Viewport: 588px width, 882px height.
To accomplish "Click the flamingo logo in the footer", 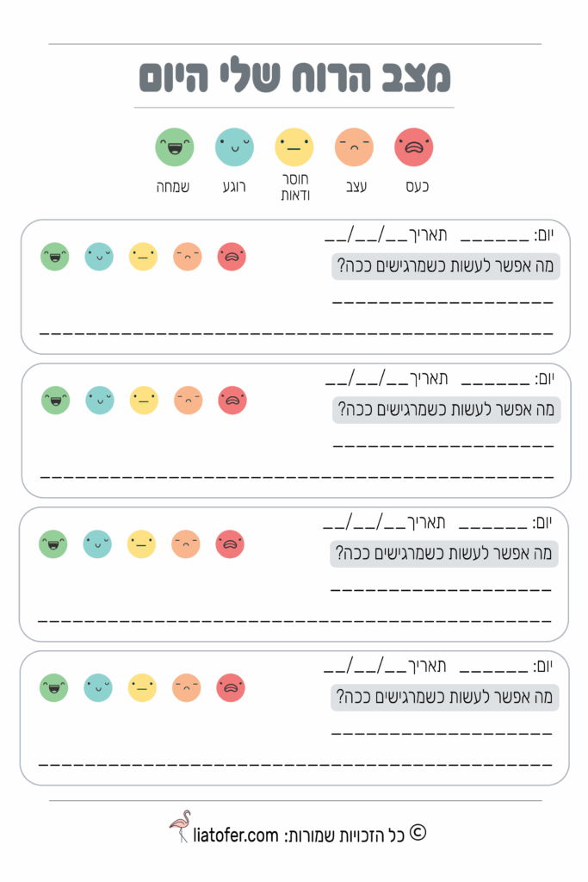I will click(180, 827).
